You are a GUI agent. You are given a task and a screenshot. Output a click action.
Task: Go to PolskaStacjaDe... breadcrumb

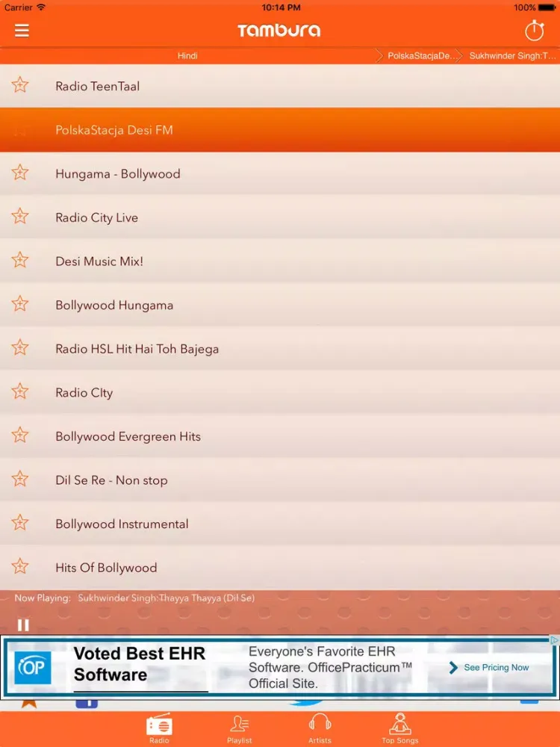click(423, 56)
